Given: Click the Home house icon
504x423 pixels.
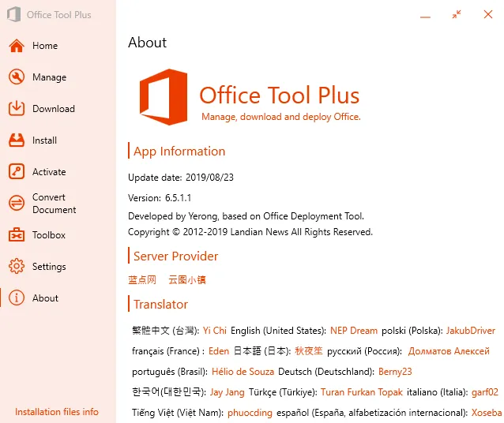Looking at the screenshot, I should (x=17, y=46).
